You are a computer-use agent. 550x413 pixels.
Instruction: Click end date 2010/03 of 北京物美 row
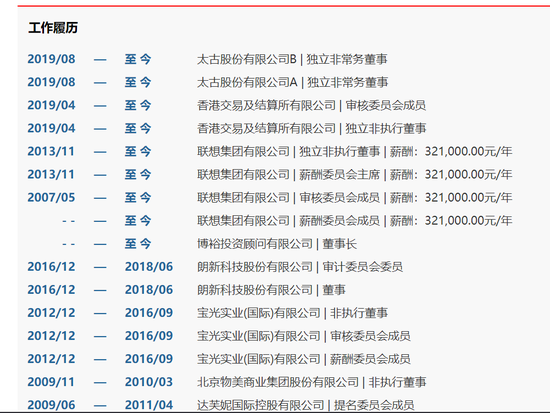149,382
